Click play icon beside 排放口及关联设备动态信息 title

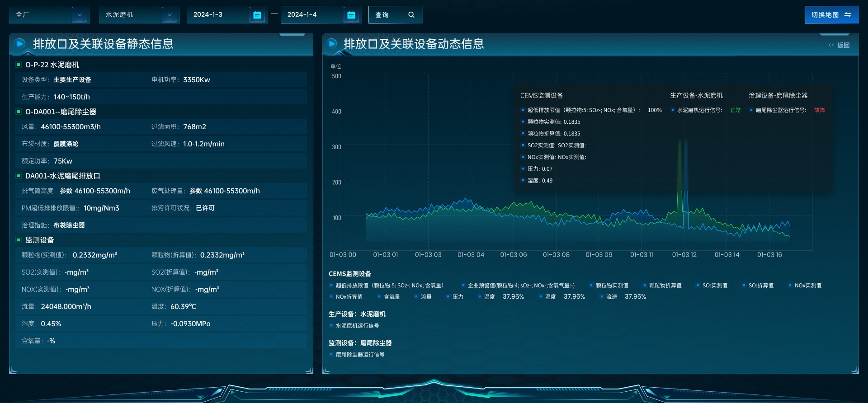(332, 44)
